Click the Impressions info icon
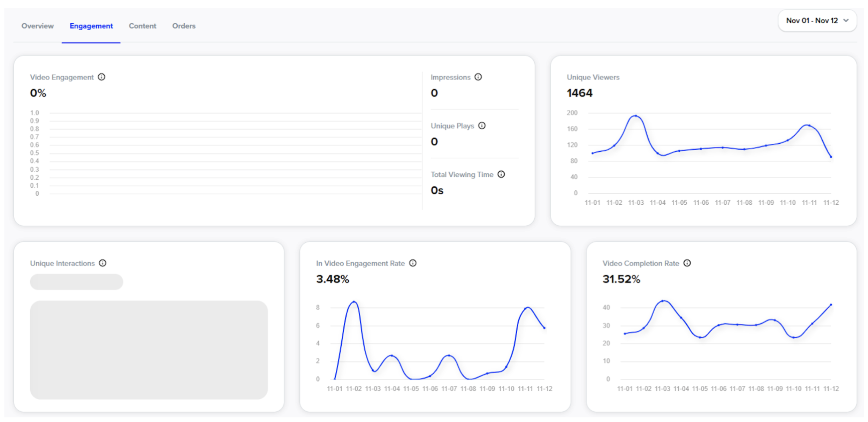 pyautogui.click(x=478, y=77)
